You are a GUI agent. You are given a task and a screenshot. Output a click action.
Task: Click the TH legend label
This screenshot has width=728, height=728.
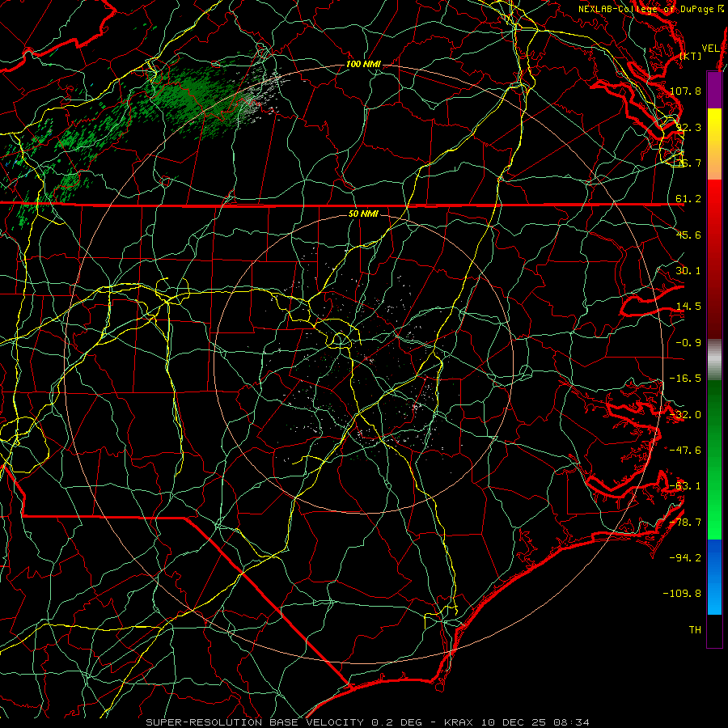[x=695, y=629]
